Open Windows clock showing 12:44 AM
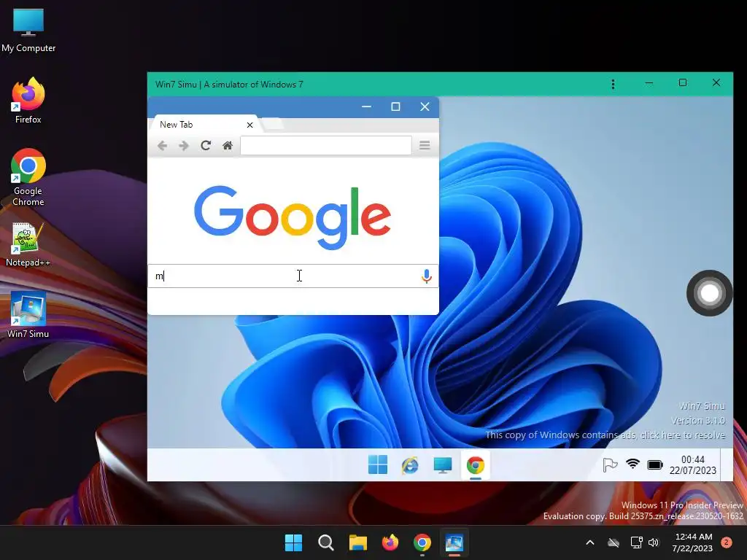The width and height of the screenshot is (747, 560). [692, 542]
